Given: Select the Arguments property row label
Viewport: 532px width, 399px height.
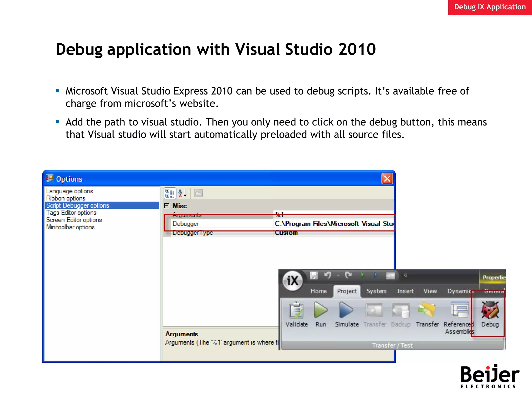Looking at the screenshot, I should (x=222, y=215).
